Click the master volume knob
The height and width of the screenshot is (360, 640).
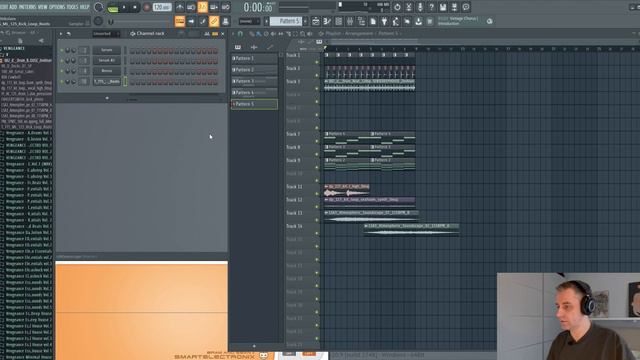[98, 7]
